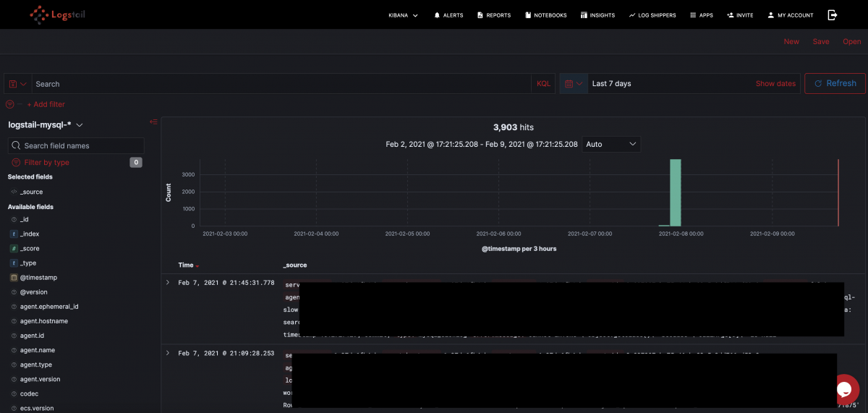
Task: Open the Alerts page
Action: click(x=448, y=15)
